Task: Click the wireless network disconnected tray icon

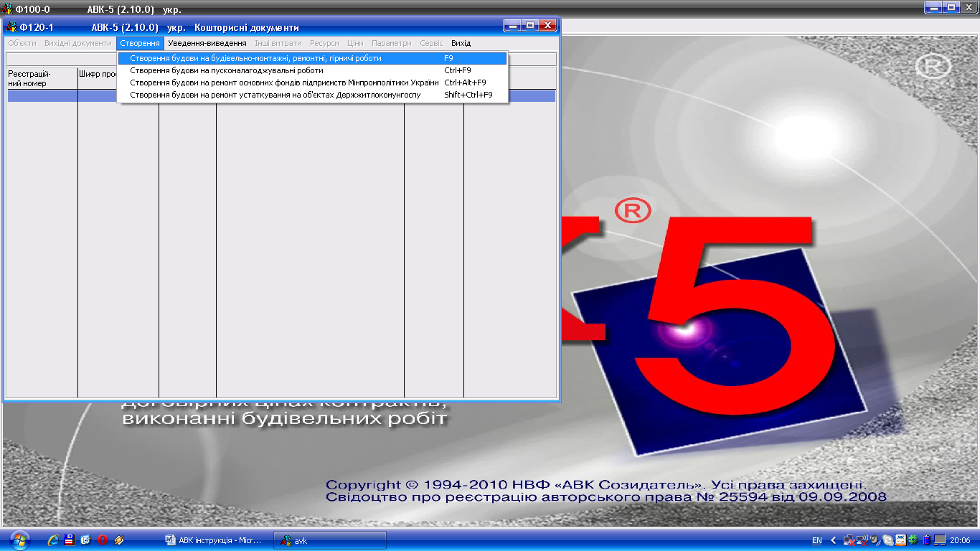Action: coord(862,540)
